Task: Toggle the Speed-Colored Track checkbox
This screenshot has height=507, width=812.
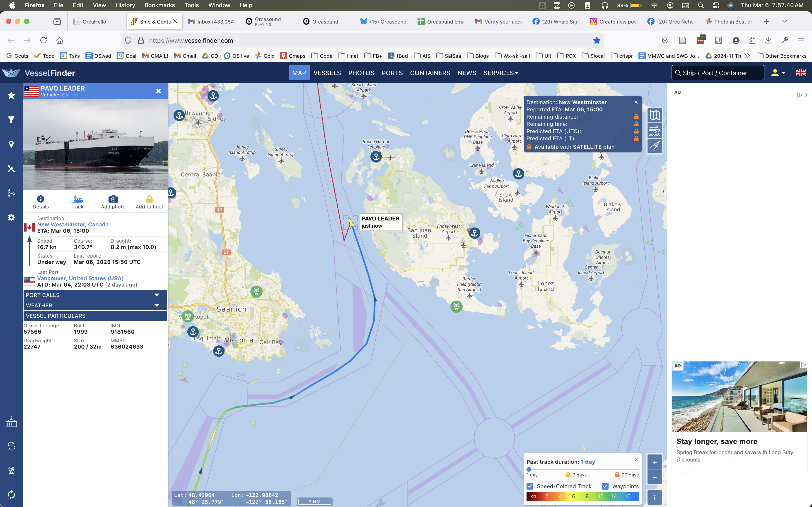Action: [x=530, y=486]
